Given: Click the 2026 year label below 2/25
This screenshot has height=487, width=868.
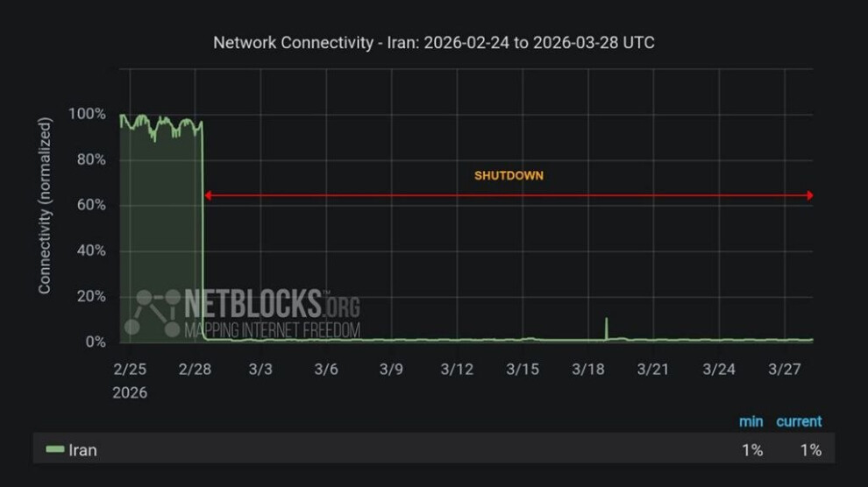Looking at the screenshot, I should (x=130, y=392).
